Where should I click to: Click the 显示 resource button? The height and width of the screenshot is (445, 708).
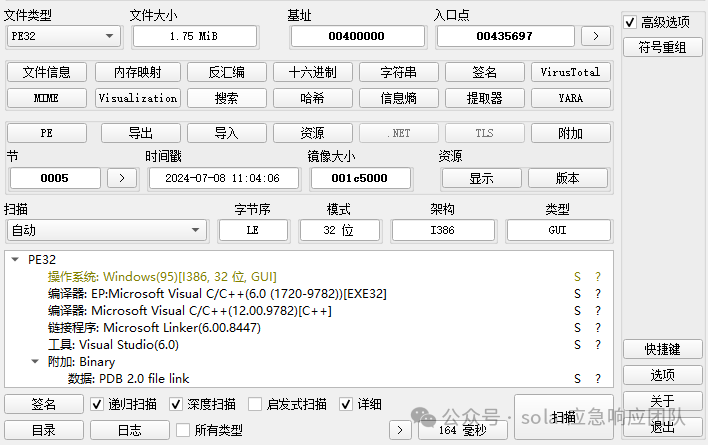click(x=482, y=178)
